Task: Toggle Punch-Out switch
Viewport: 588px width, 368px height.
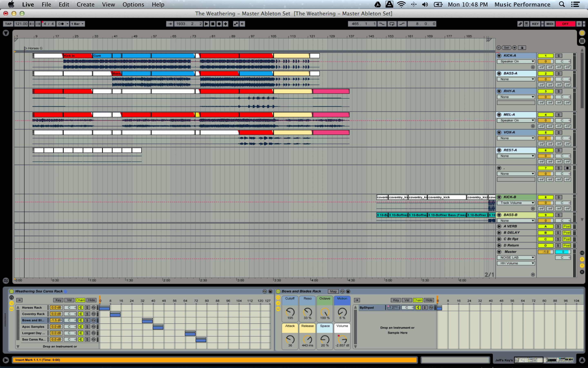Action: (x=402, y=24)
